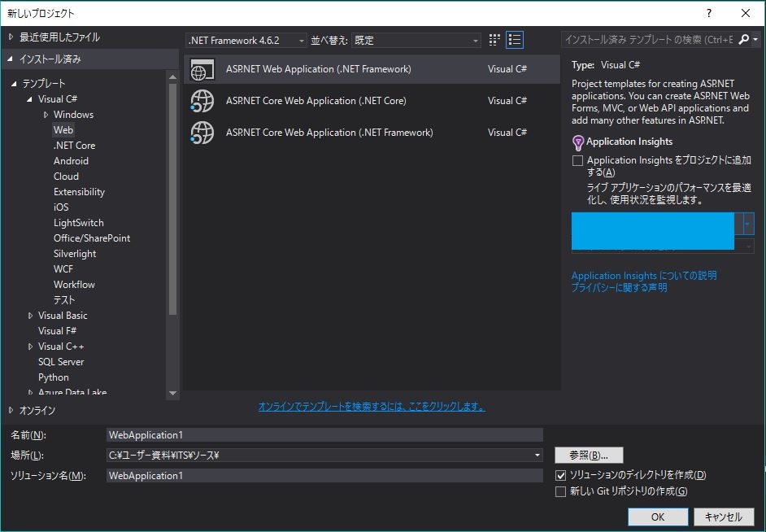Uncheck ソリューションのディレクトリを作成 checkbox
This screenshot has height=532, width=766.
tap(561, 475)
